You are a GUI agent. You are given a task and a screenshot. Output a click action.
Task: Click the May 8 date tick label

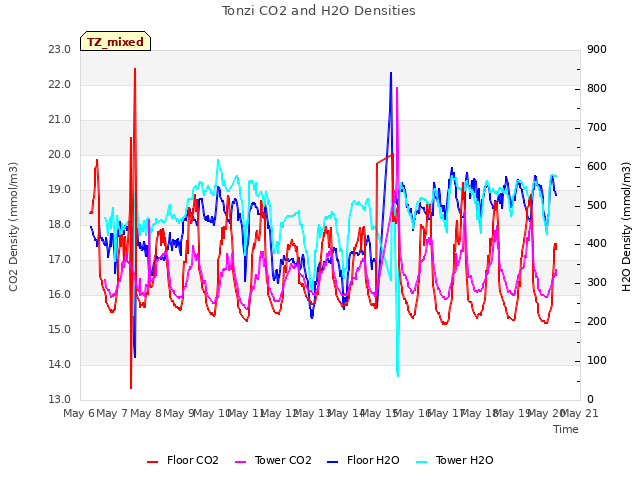coord(146,413)
